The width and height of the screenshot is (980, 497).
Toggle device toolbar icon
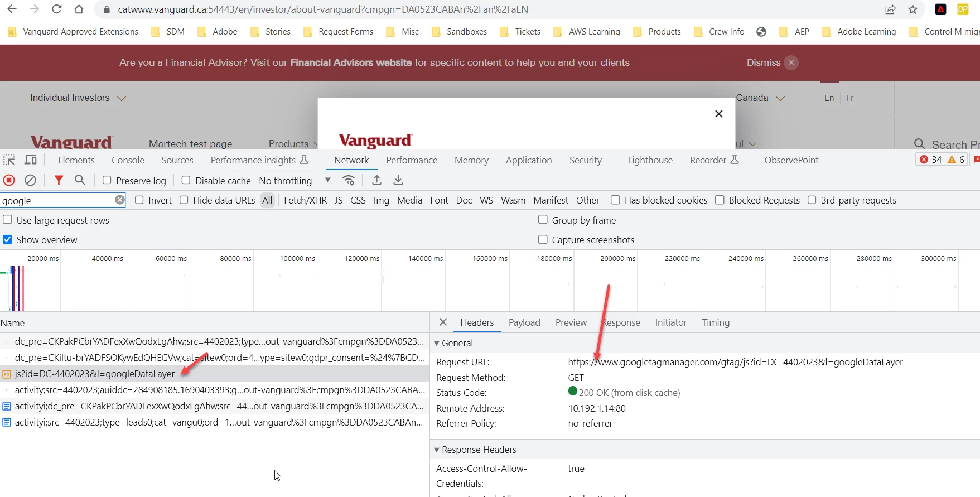(x=31, y=160)
